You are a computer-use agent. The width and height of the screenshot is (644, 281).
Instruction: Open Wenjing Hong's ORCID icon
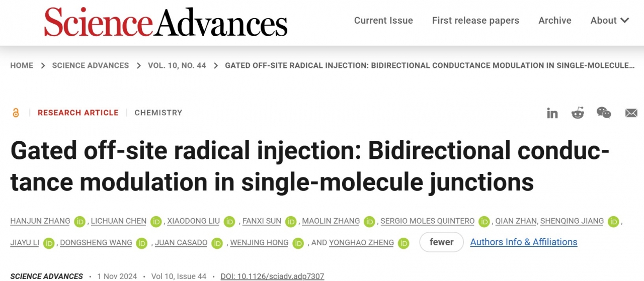pos(298,243)
